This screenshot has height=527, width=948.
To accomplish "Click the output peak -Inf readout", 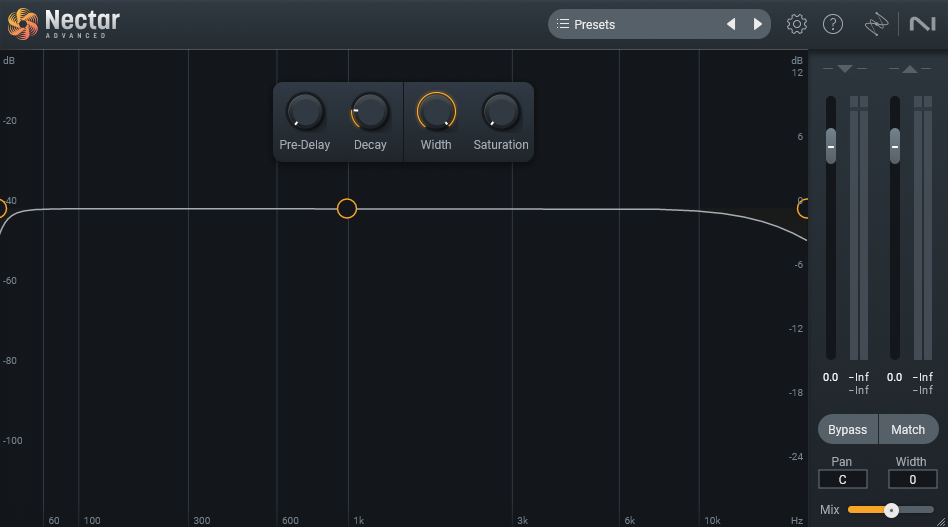I will coord(923,377).
